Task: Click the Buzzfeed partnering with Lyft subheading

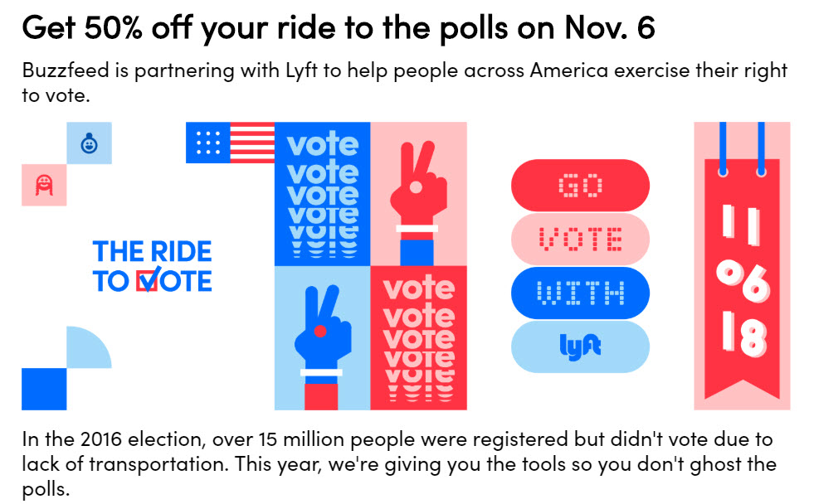Action: point(406,83)
